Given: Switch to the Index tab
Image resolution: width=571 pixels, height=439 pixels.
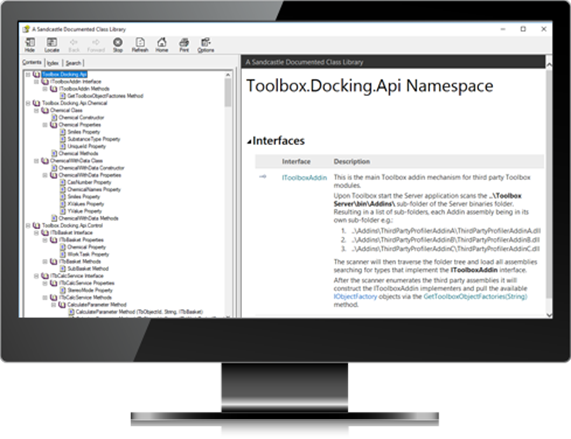Looking at the screenshot, I should click(53, 63).
